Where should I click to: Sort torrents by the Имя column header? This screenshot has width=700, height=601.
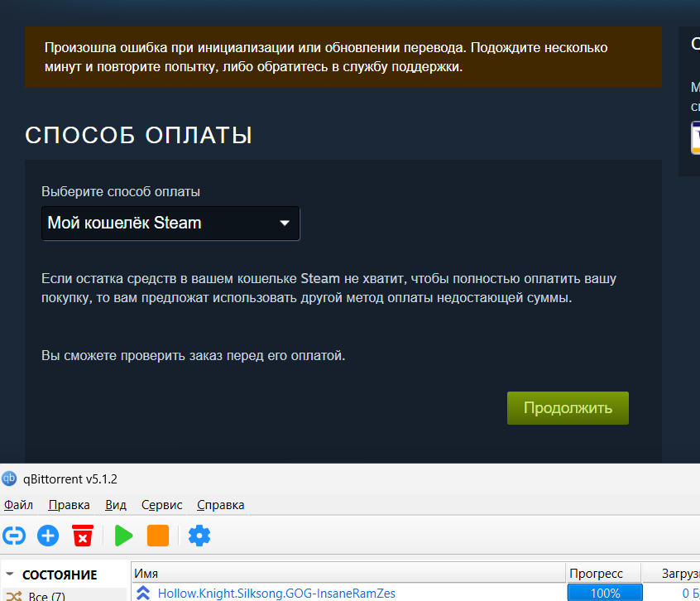348,574
